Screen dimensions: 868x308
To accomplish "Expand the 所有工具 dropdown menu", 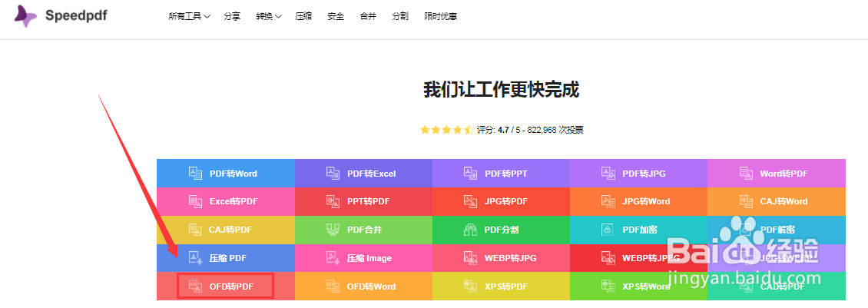I will (x=189, y=16).
